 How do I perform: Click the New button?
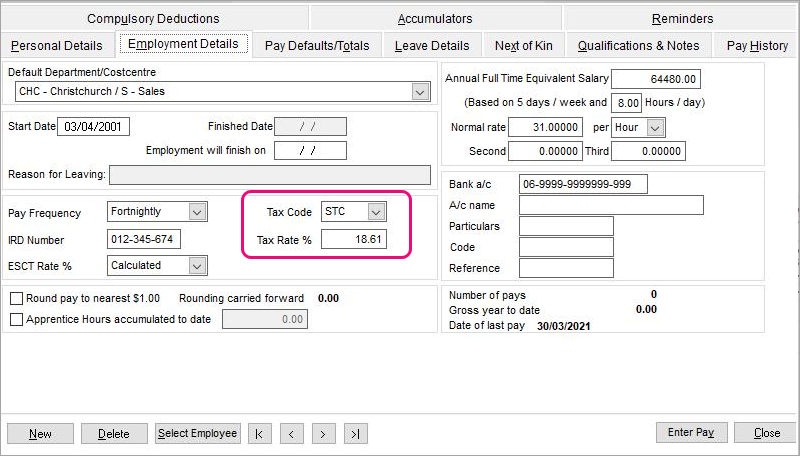(41, 433)
